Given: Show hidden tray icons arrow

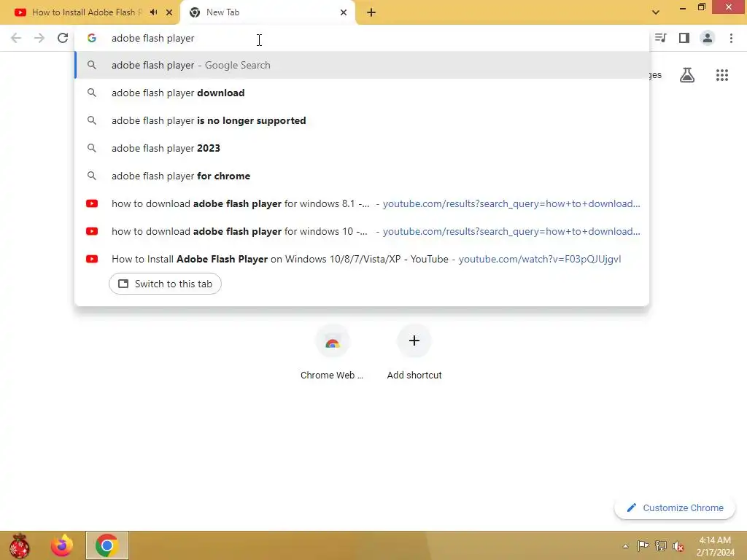Looking at the screenshot, I should tap(625, 546).
